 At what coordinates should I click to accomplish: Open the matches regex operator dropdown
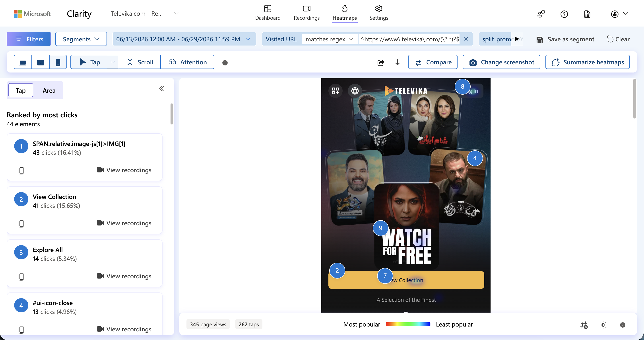pyautogui.click(x=329, y=39)
